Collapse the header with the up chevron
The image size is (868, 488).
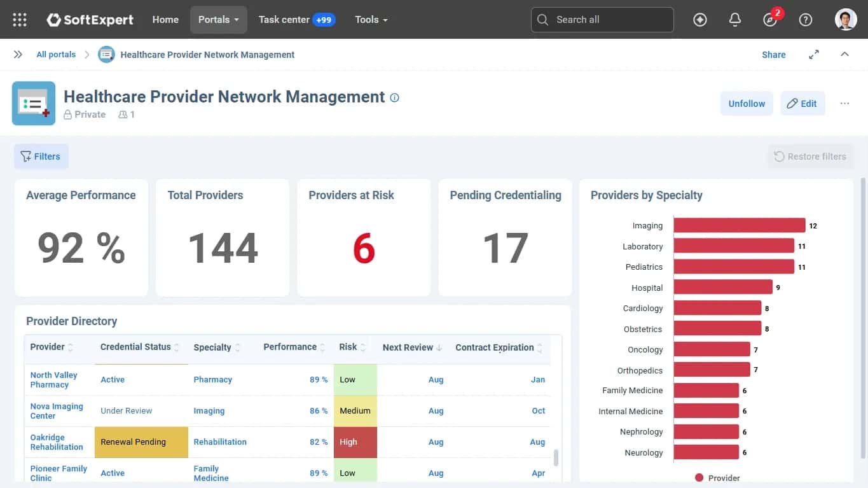click(x=844, y=55)
